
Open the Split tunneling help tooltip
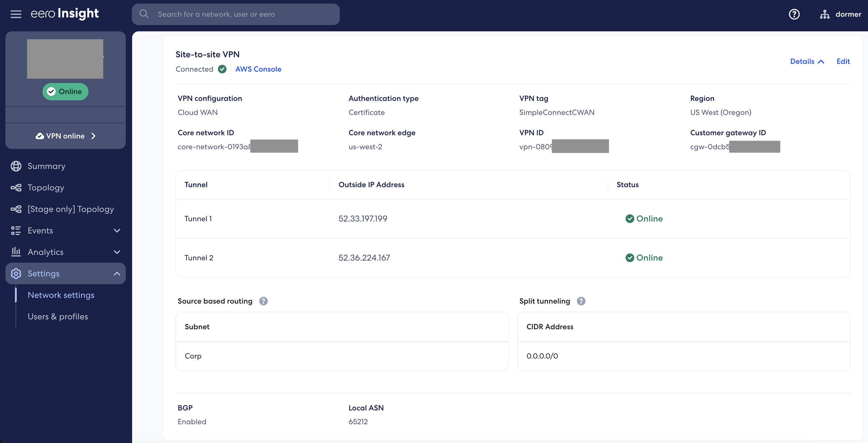click(581, 301)
